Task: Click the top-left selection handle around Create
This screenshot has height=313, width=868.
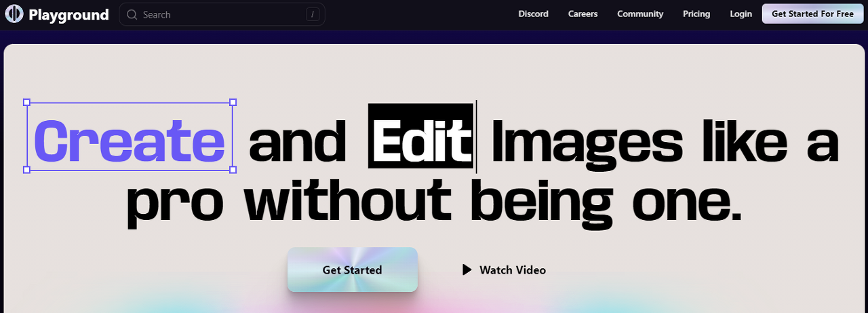Action: 26,103
